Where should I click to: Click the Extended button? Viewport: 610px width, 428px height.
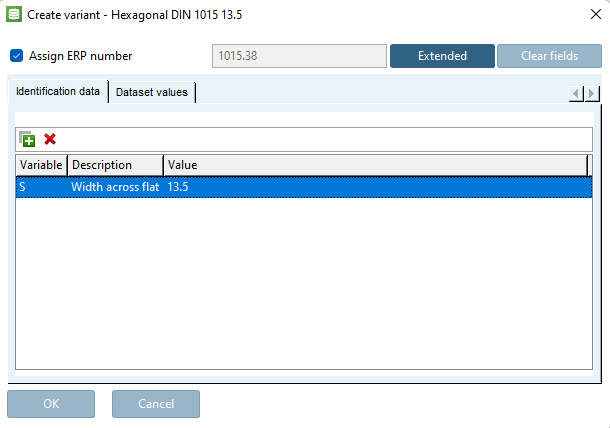pos(442,56)
